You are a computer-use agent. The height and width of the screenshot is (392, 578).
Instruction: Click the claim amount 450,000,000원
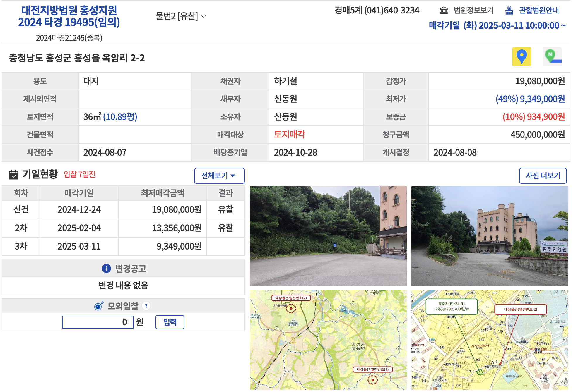[x=538, y=135]
